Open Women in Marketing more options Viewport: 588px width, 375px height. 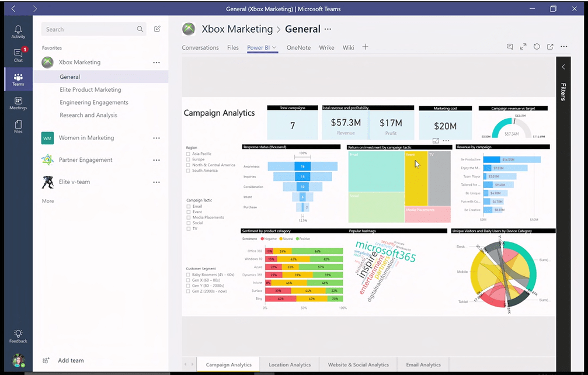pos(156,138)
